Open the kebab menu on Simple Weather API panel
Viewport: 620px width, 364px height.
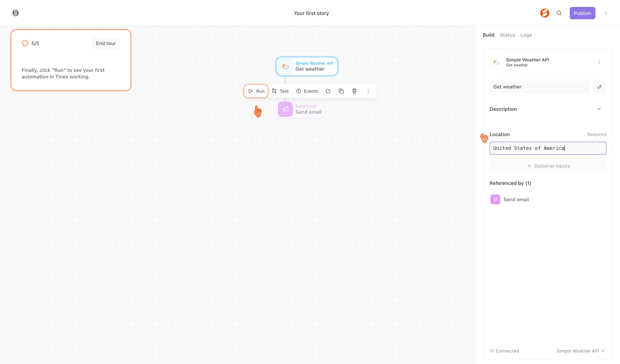click(599, 62)
